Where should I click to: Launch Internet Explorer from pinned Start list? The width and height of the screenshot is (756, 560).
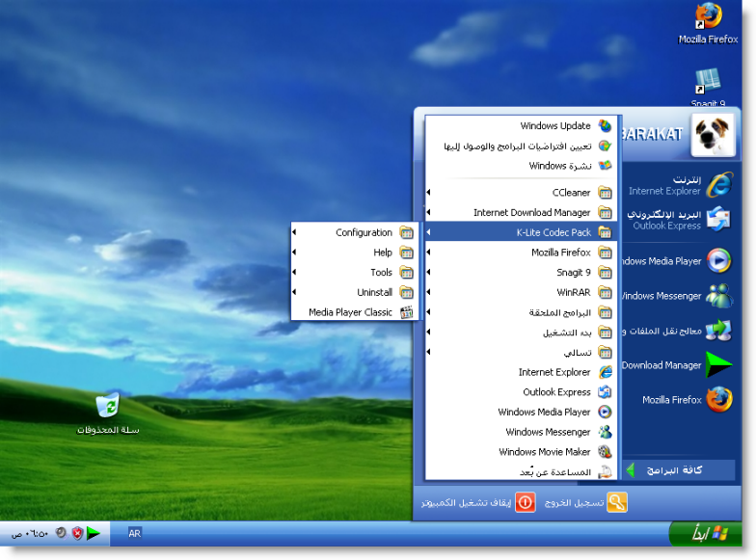click(x=680, y=185)
